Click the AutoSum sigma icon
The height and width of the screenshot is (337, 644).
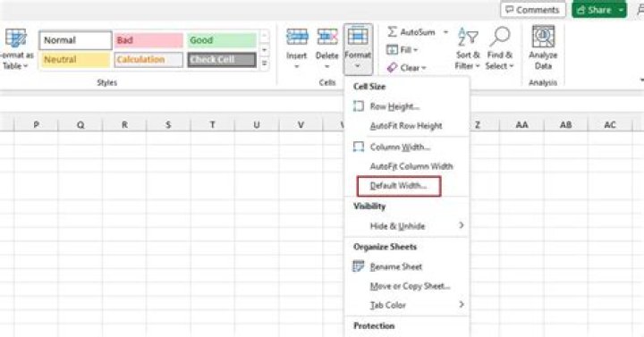click(x=393, y=31)
